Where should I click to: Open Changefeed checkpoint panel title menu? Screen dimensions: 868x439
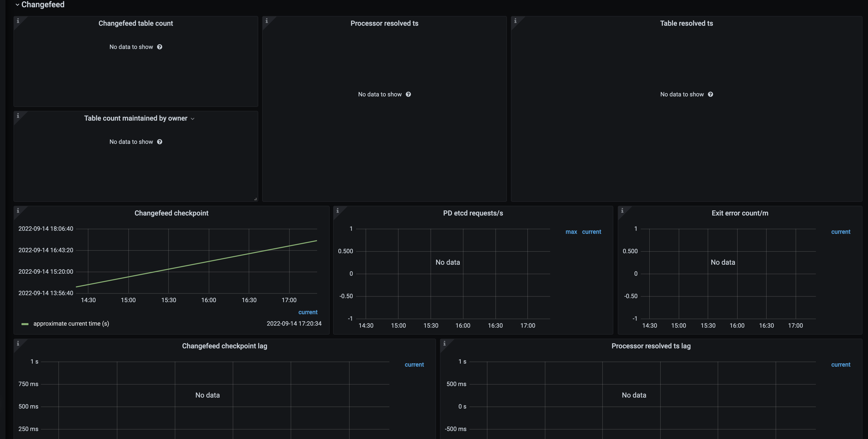click(171, 213)
